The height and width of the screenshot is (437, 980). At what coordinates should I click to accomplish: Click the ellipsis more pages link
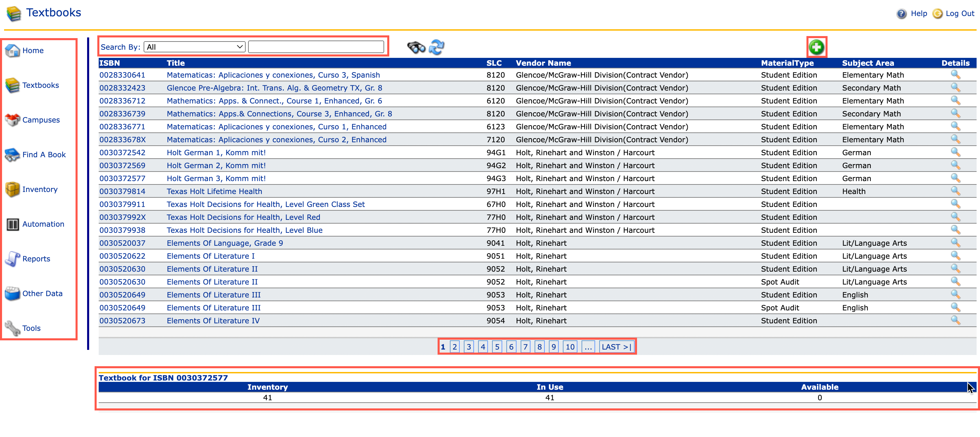[x=588, y=347]
